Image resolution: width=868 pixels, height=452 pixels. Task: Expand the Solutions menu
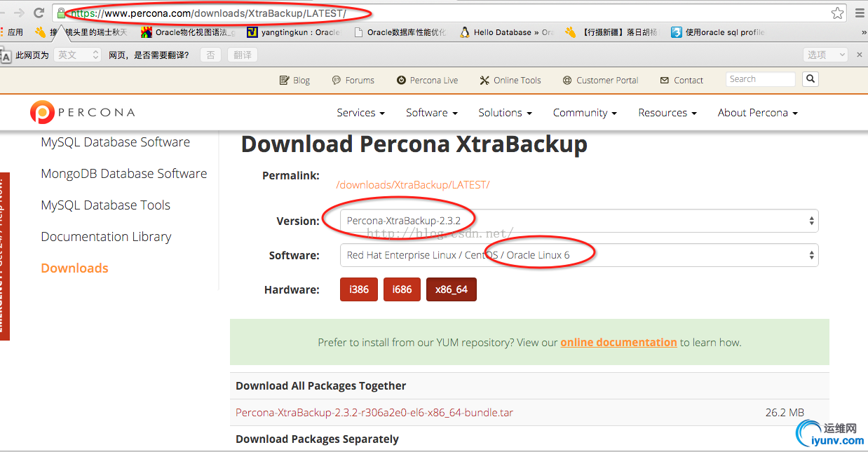tap(505, 113)
